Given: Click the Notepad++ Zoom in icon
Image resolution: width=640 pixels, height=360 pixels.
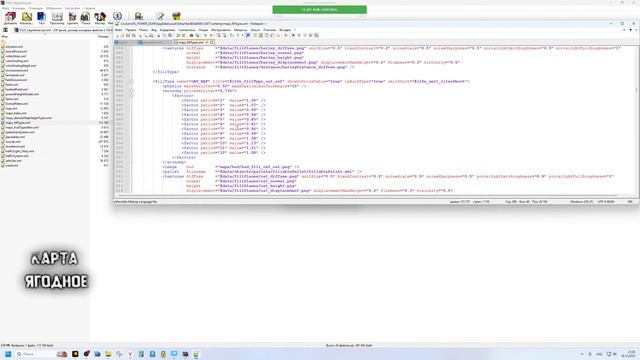Looking at the screenshot, I should [205, 36].
